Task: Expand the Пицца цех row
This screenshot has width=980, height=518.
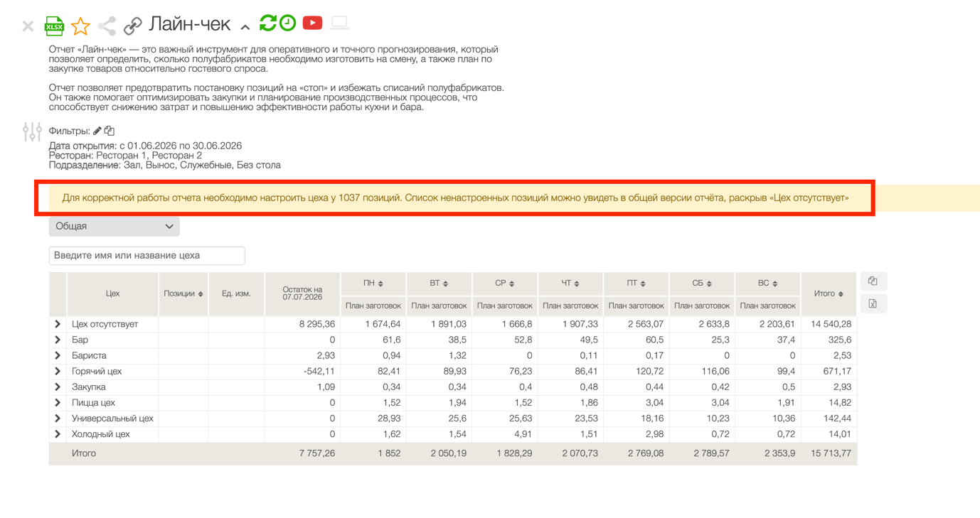Action: coord(58,402)
